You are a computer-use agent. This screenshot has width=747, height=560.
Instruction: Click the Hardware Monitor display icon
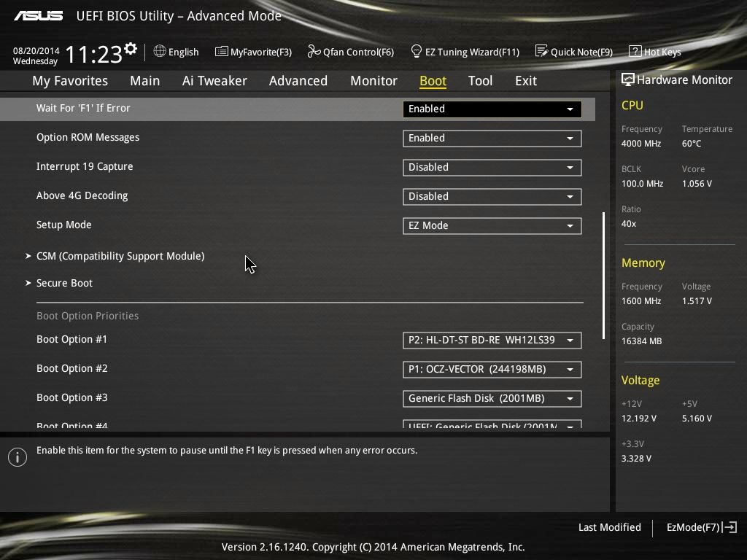click(628, 79)
